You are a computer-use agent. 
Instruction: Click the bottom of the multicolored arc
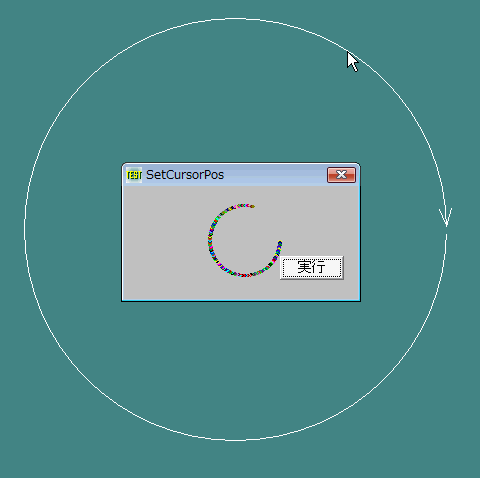pyautogui.click(x=244, y=275)
